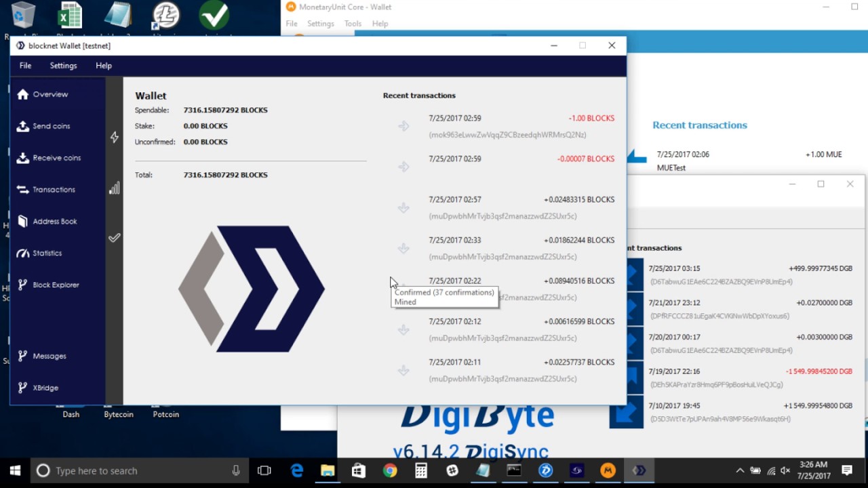The image size is (868, 488).
Task: Click the network connection bars status icon
Action: click(x=115, y=188)
